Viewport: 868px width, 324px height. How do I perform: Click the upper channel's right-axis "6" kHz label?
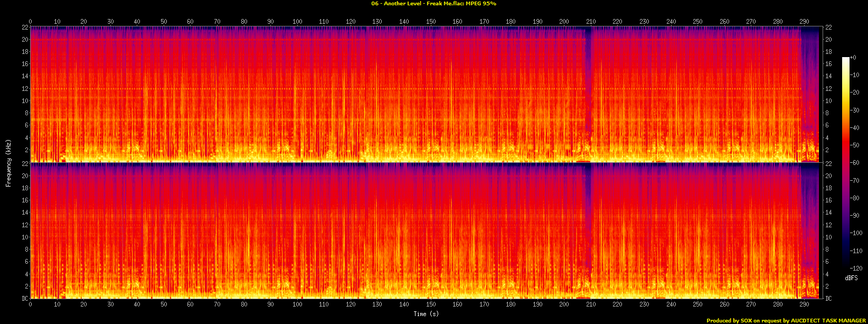point(827,125)
